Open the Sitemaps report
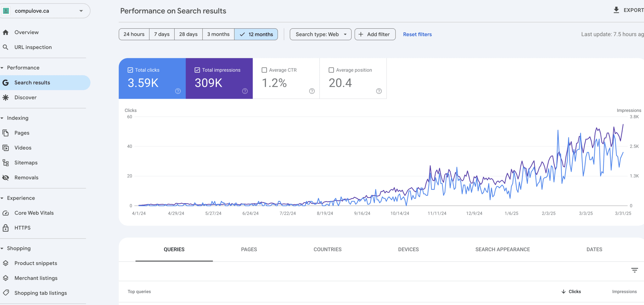The height and width of the screenshot is (305, 644). click(26, 162)
